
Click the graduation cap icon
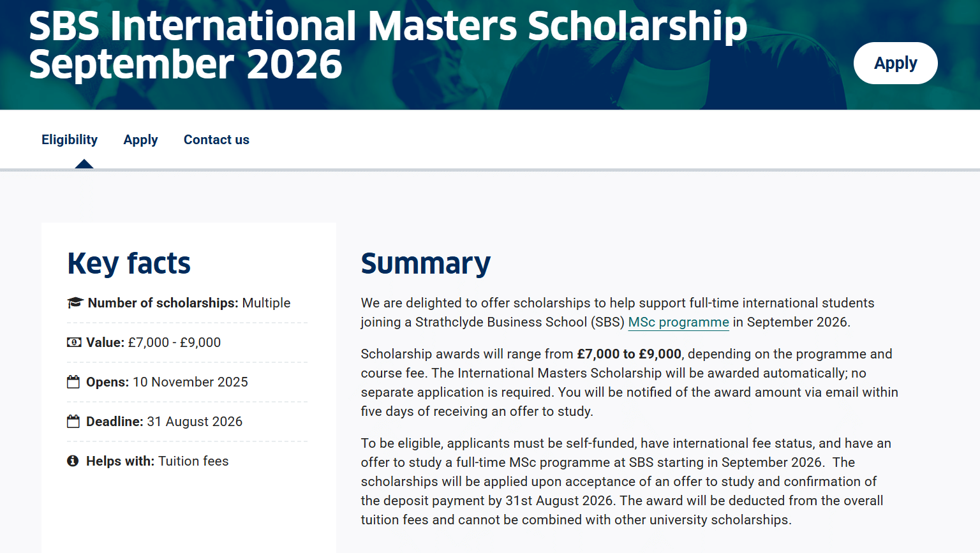(x=75, y=302)
